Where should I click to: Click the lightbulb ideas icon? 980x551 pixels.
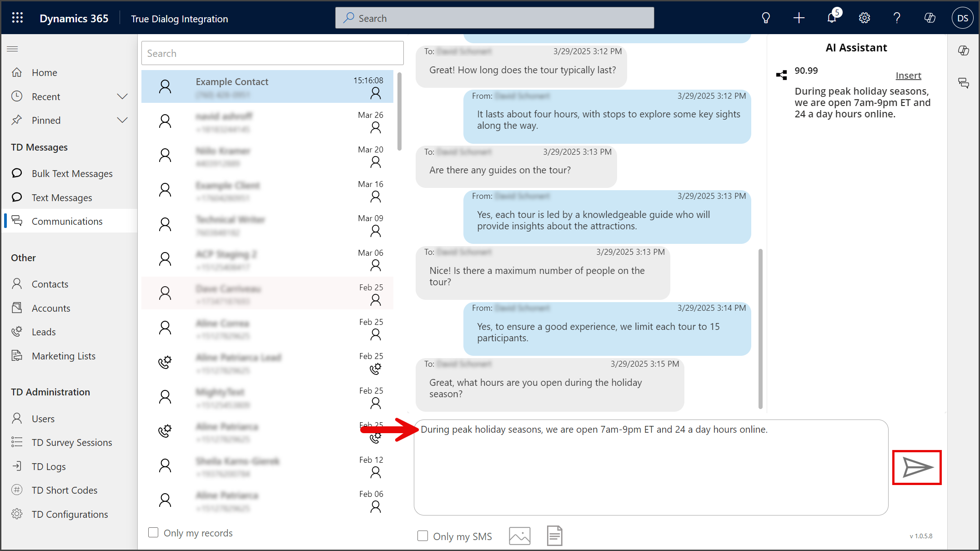(766, 18)
